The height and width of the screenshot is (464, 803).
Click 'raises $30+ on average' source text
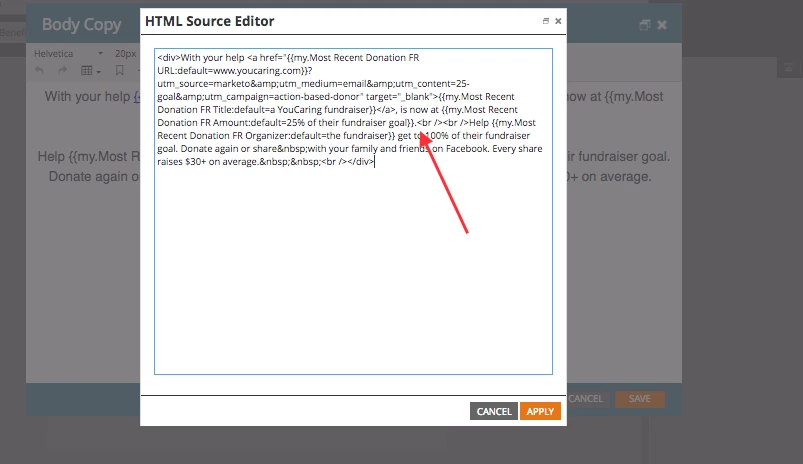click(x=207, y=162)
